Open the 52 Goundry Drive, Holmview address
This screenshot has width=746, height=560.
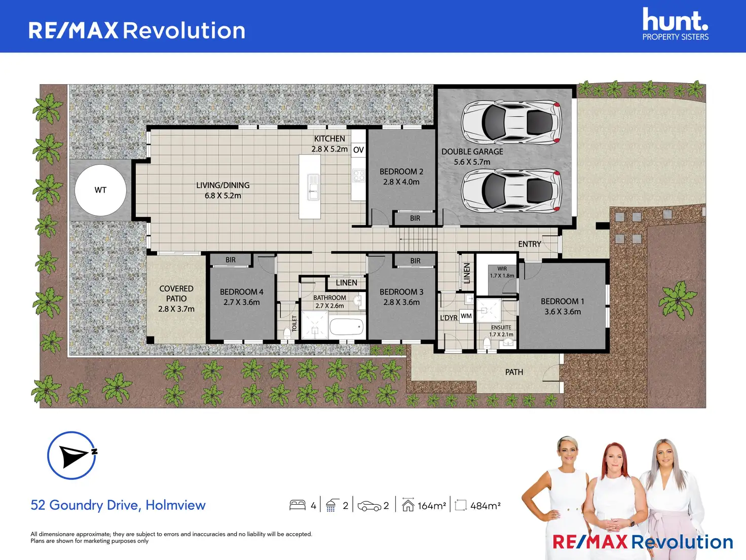click(118, 505)
